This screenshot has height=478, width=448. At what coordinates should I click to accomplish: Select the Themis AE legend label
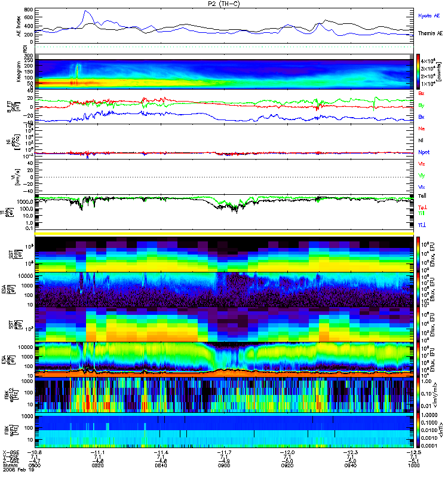click(430, 33)
